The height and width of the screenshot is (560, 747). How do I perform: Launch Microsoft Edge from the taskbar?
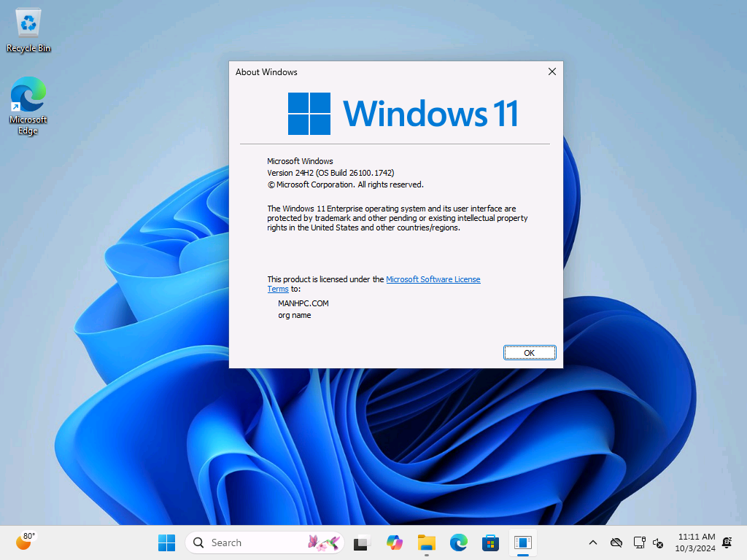[x=458, y=542]
